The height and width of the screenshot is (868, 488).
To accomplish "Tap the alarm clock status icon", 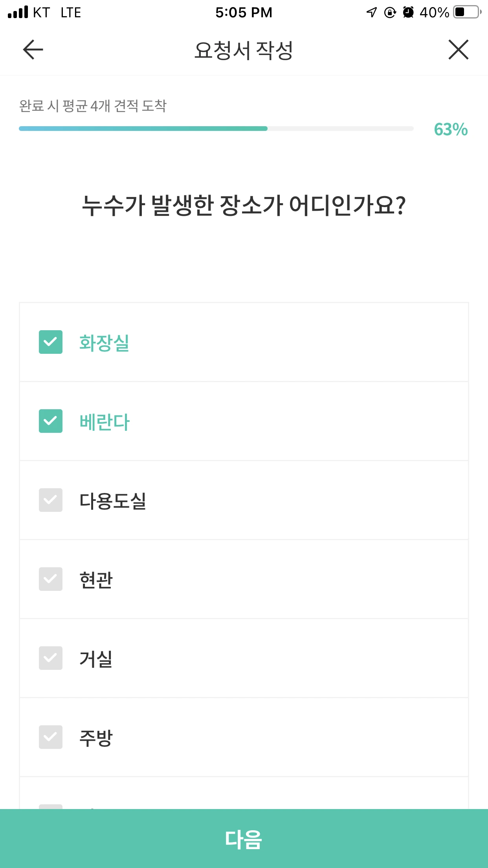I will tap(409, 12).
